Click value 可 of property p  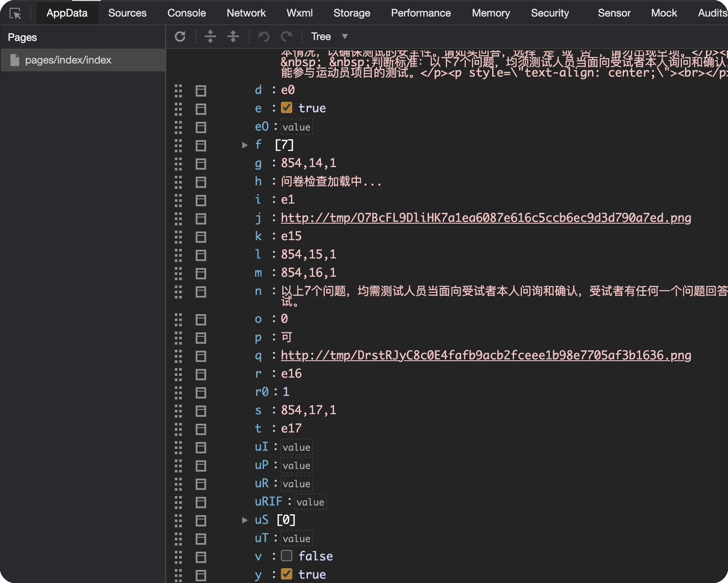click(x=287, y=337)
